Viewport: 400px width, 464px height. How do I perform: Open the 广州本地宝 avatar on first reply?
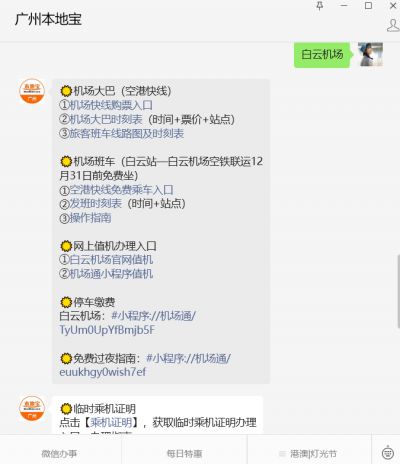coord(32,91)
